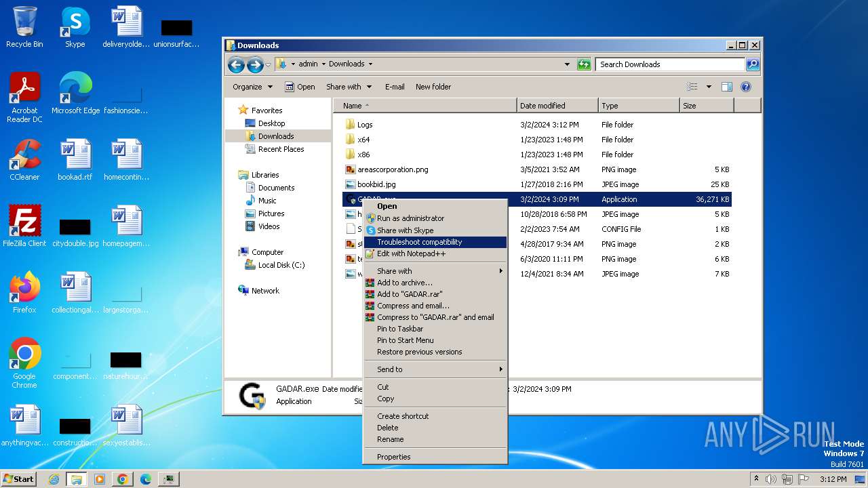Expand Send to submenu
This screenshot has height=488, width=868.
click(x=435, y=369)
